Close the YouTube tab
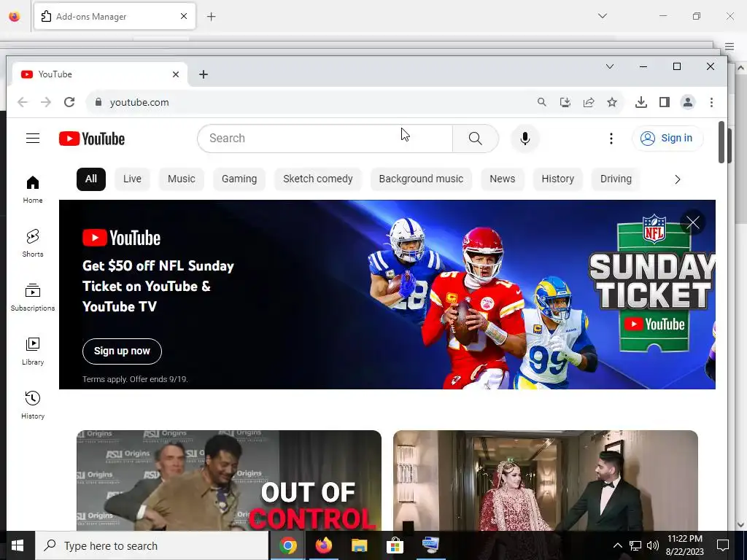 pyautogui.click(x=176, y=74)
